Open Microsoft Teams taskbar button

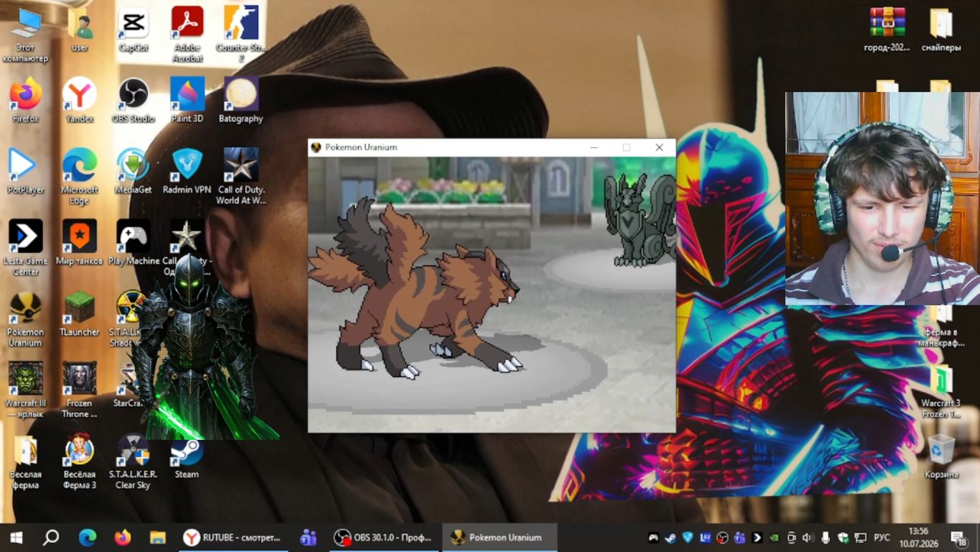(309, 538)
